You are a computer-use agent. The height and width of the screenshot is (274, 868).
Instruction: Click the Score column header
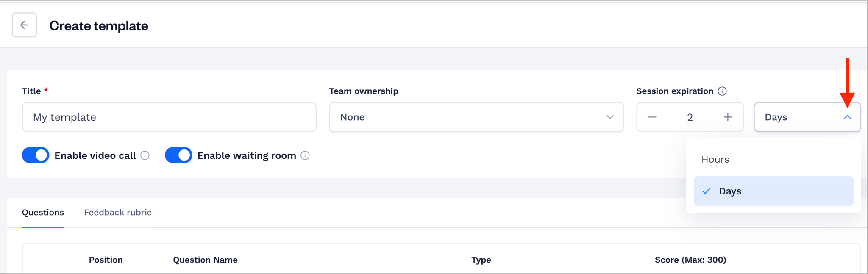point(690,260)
